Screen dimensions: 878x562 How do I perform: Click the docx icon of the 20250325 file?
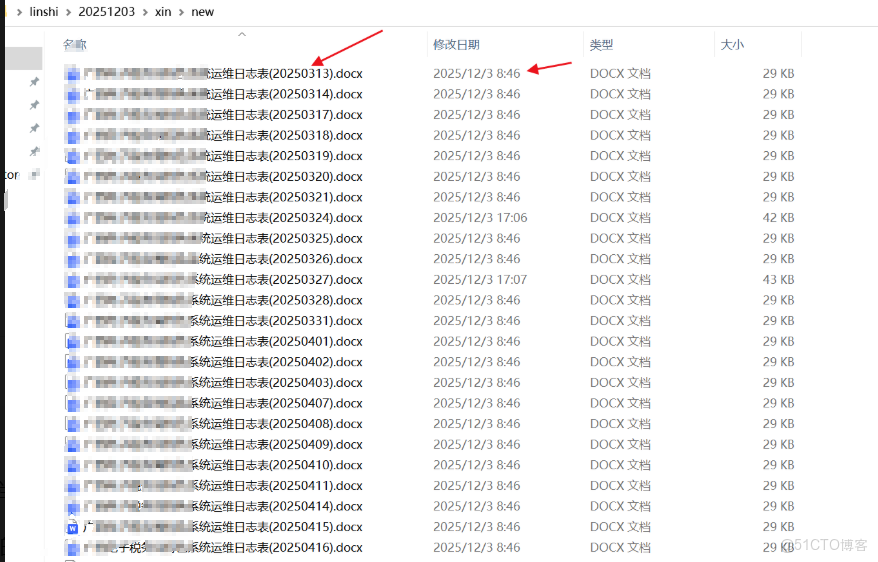(72, 239)
